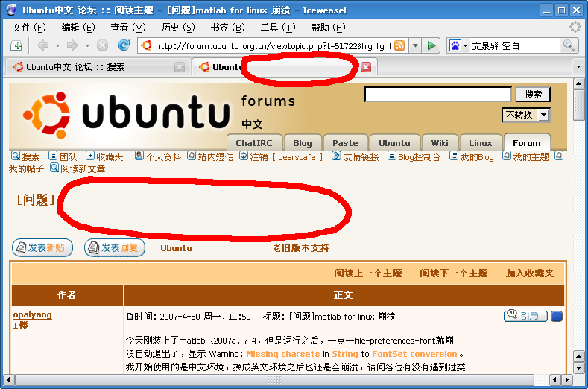Go forward with the right arrow button
The width and height of the screenshot is (588, 389).
pyautogui.click(x=72, y=45)
